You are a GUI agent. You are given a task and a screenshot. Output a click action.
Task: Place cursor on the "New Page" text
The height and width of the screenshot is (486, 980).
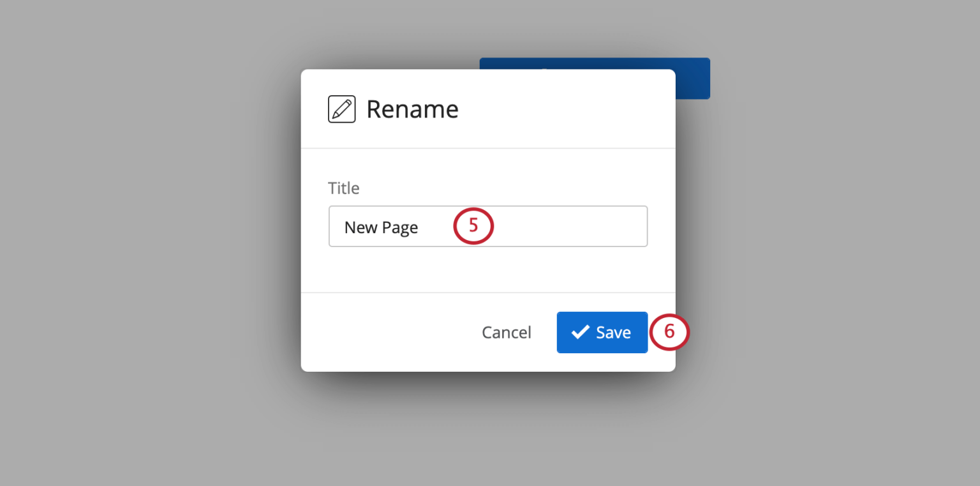pyautogui.click(x=381, y=227)
